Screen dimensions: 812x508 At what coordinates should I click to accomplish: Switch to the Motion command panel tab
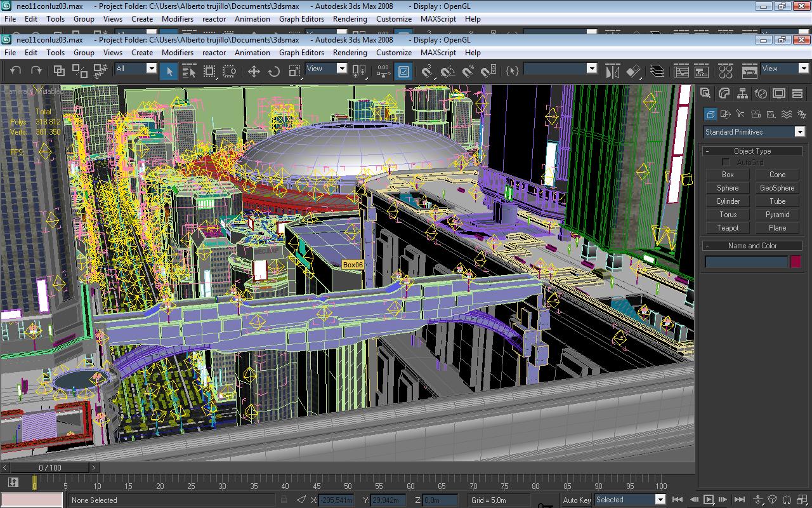761,94
